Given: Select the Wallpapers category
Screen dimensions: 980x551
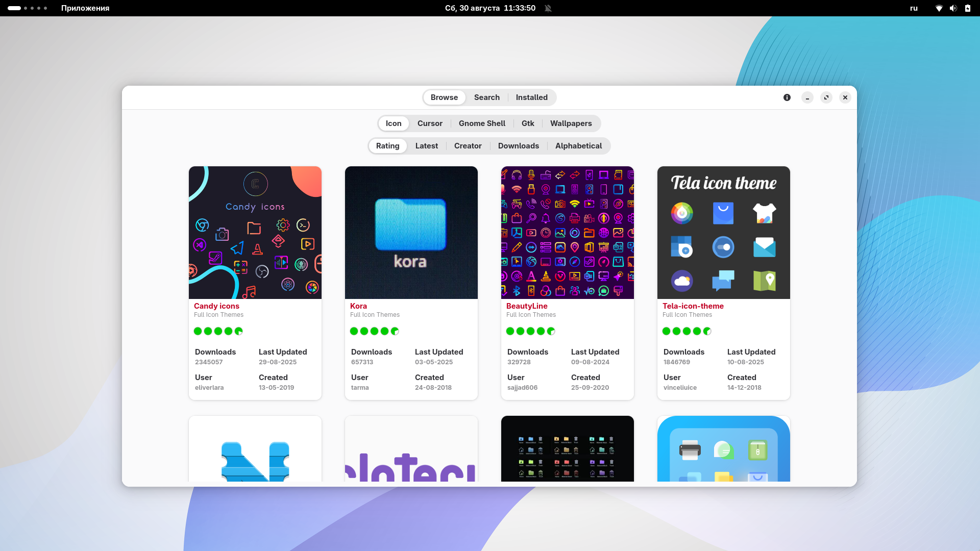Looking at the screenshot, I should [571, 123].
